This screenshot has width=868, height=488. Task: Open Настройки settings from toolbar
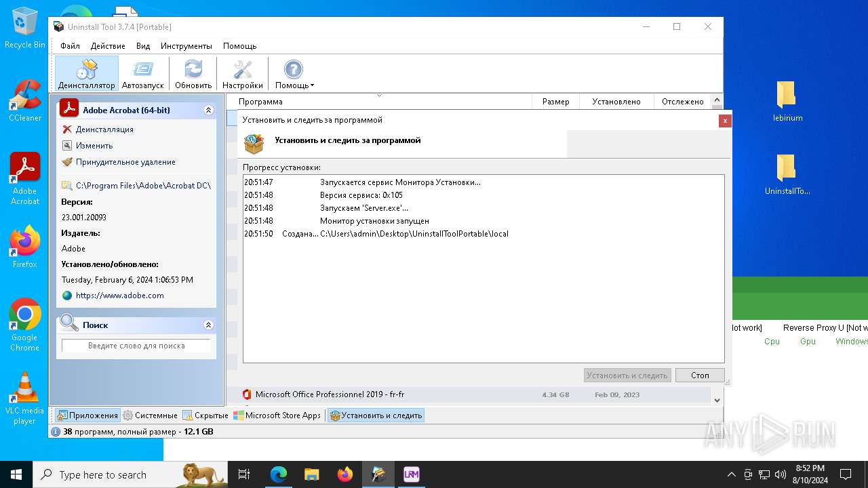(242, 74)
